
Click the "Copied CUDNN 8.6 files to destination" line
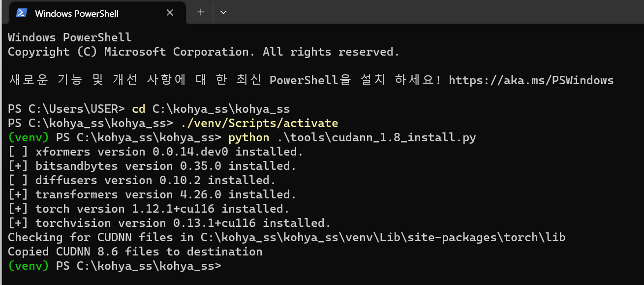pos(135,252)
